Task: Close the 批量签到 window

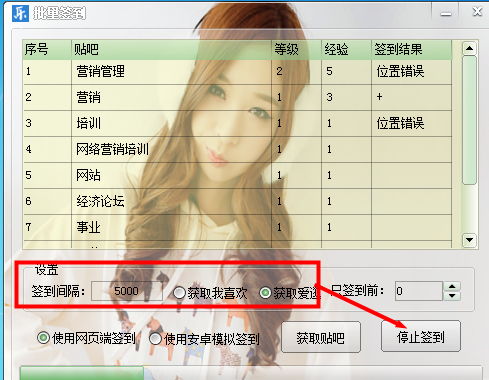Action: 477,12
